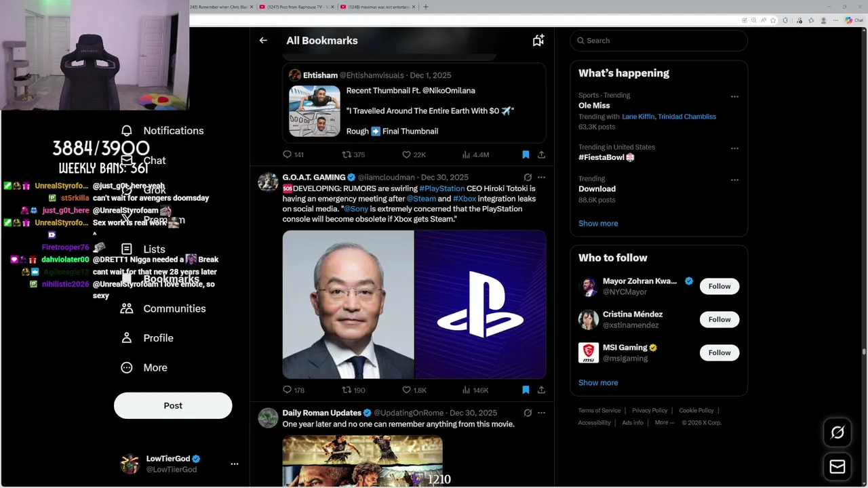The image size is (868, 488).
Task: Open LowTierGod account switcher menu dots
Action: [235, 464]
